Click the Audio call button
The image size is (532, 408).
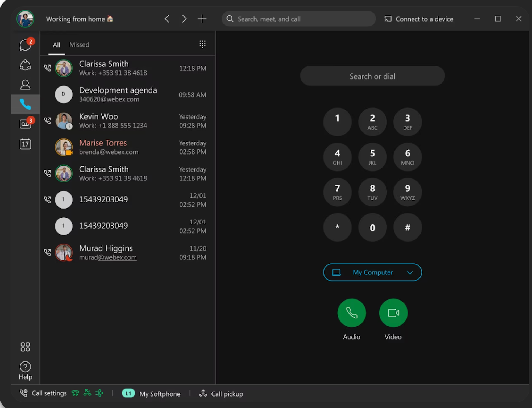click(x=352, y=313)
